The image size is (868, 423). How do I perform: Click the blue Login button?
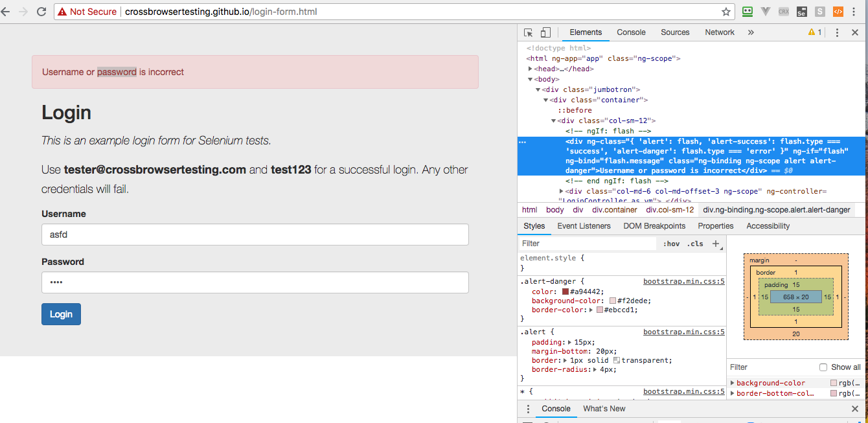pyautogui.click(x=61, y=314)
